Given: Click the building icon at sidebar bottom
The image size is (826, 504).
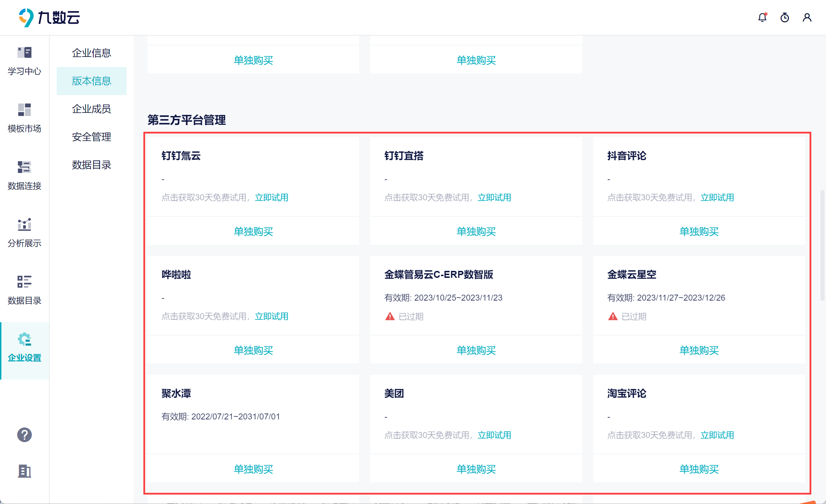Looking at the screenshot, I should tap(24, 471).
